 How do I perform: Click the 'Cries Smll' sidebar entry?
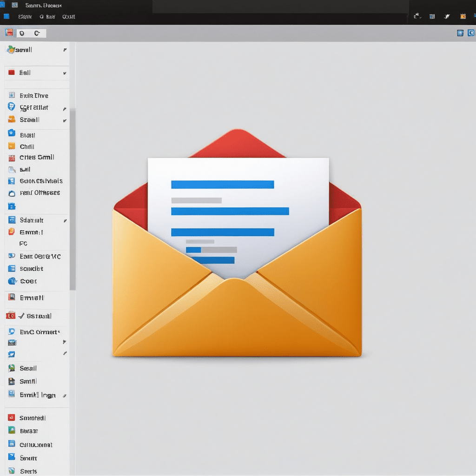(x=37, y=158)
